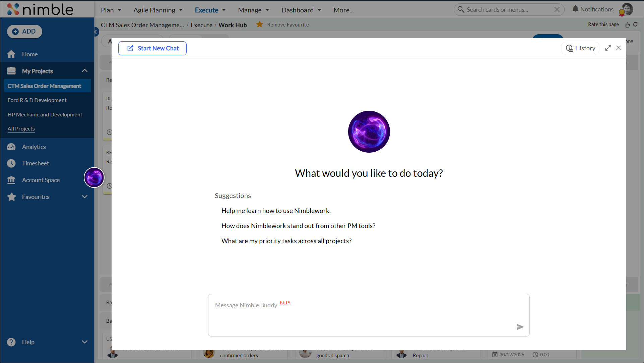Image resolution: width=644 pixels, height=363 pixels.
Task: Expand the Favourites section chevron
Action: [x=84, y=197]
